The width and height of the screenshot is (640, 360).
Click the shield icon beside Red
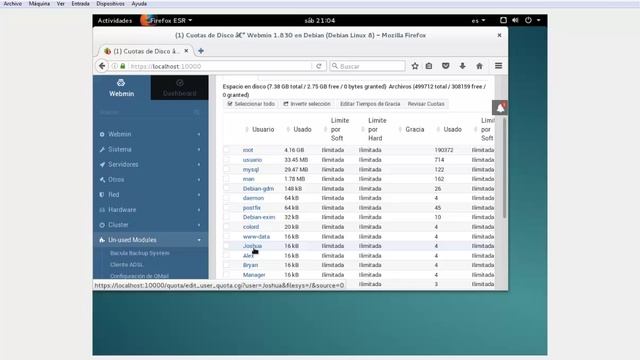[102, 195]
